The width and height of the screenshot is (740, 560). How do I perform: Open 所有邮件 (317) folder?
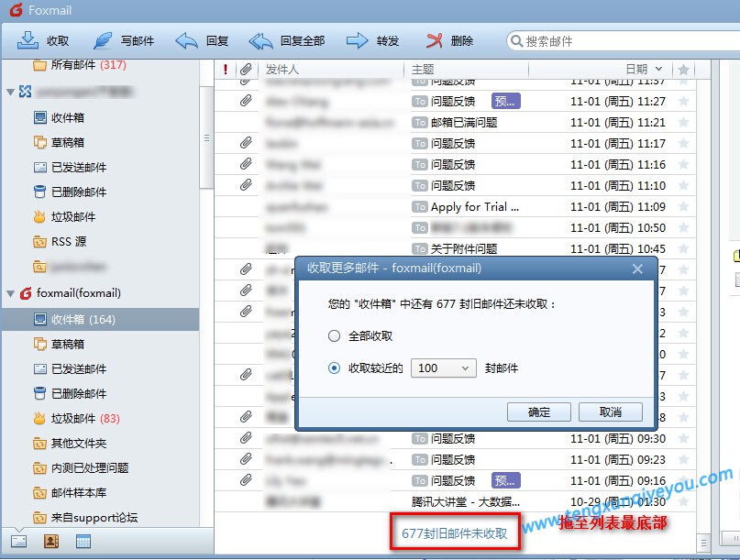tap(80, 65)
